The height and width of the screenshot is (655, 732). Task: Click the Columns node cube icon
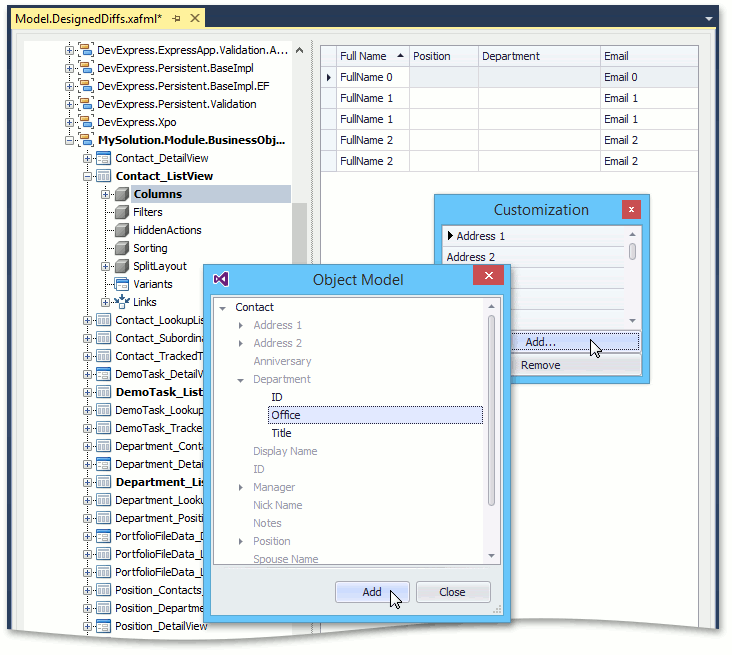click(122, 194)
